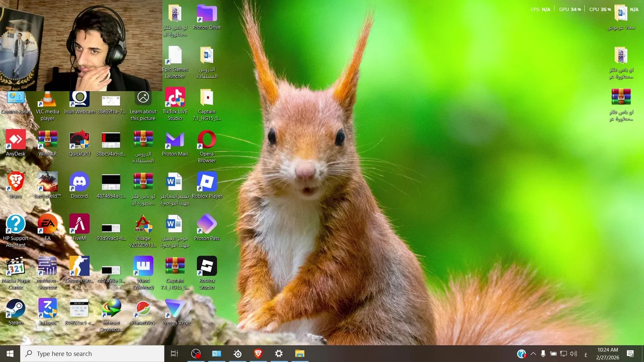
Task: Click the Proton Pass desktop icon
Action: click(x=207, y=228)
